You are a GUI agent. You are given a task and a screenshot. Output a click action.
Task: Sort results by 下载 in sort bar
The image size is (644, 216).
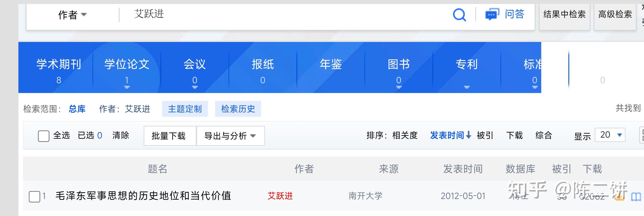514,135
